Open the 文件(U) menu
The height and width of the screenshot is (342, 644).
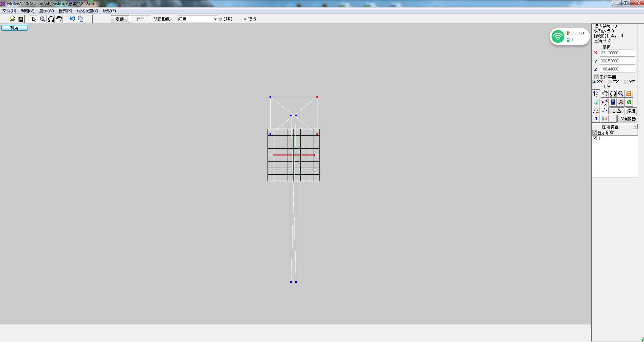pyautogui.click(x=9, y=11)
